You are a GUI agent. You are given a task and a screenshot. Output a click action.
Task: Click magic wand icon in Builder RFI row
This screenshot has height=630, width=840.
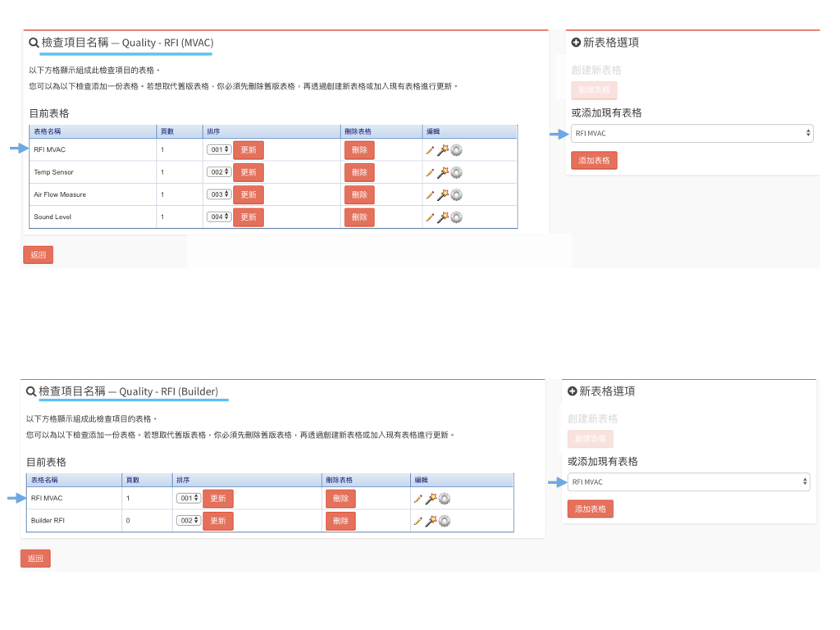point(431,521)
